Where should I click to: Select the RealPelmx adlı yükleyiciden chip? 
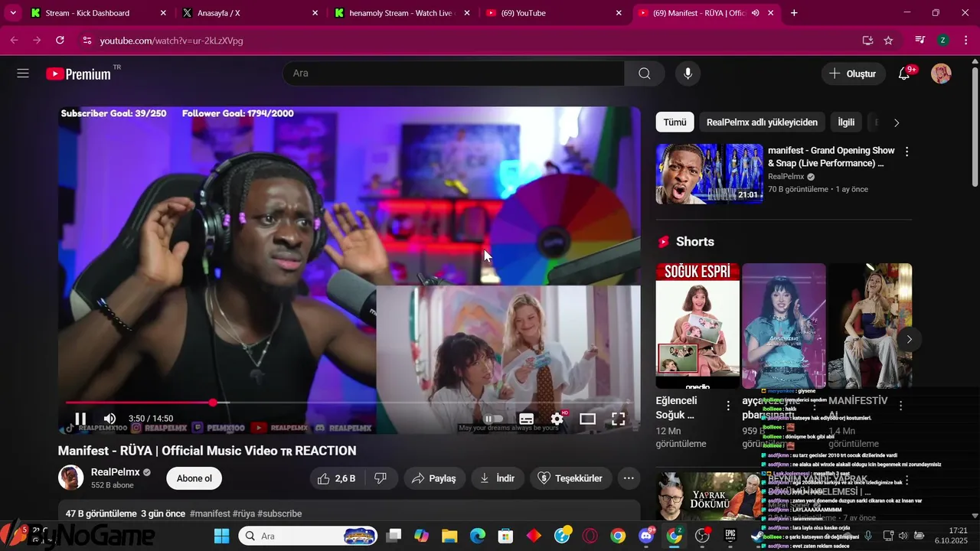pos(762,122)
